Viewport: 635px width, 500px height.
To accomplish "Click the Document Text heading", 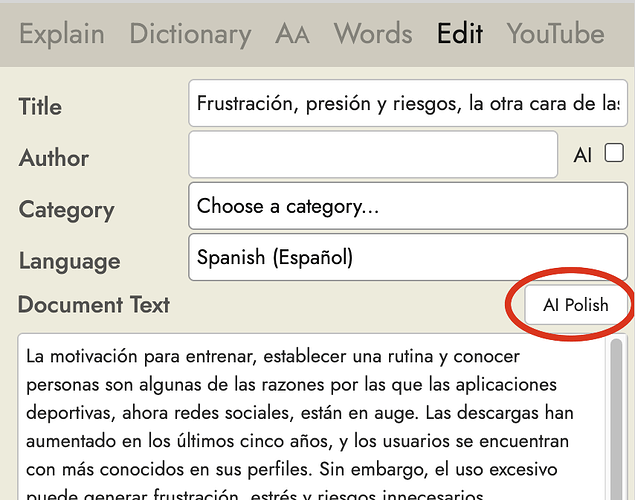I will [x=94, y=305].
